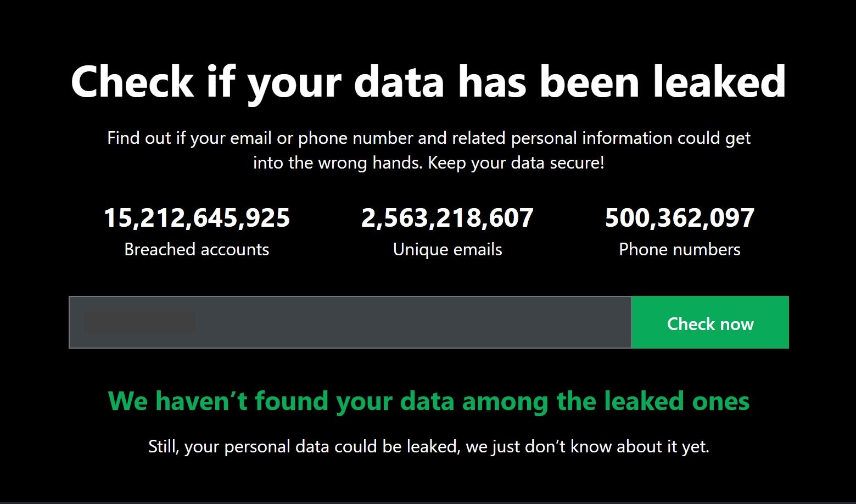Viewport: 856px width, 504px height.
Task: Click the disclaimer text below the result
Action: (428, 446)
